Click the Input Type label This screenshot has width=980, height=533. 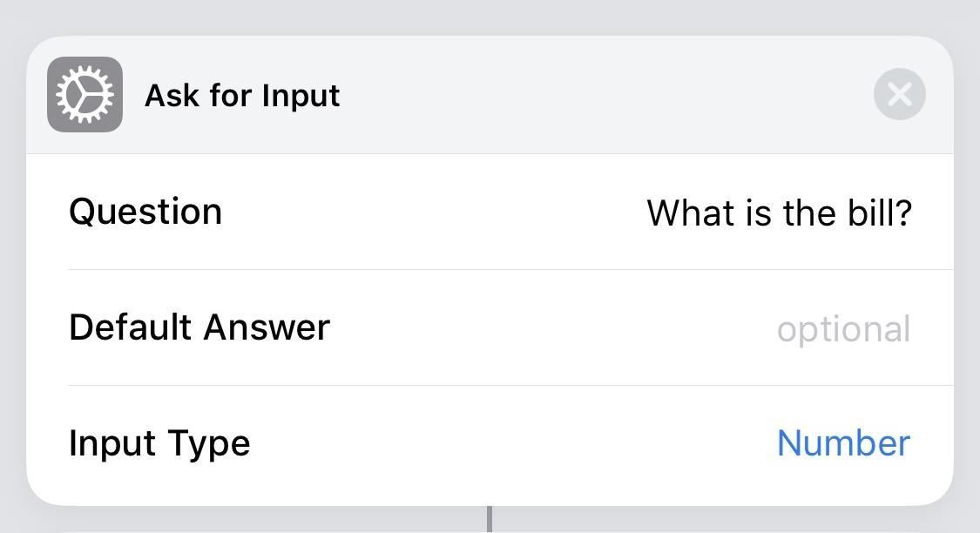[159, 443]
